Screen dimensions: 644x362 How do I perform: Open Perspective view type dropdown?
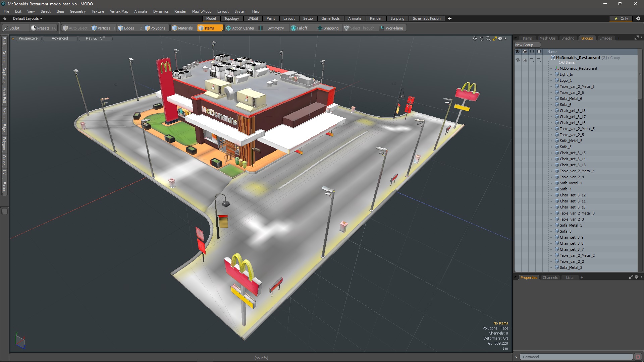click(x=28, y=38)
